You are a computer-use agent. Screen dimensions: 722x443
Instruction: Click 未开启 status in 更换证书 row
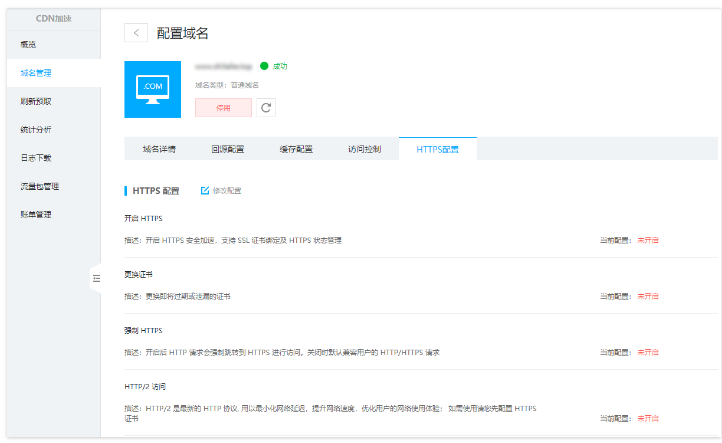648,297
